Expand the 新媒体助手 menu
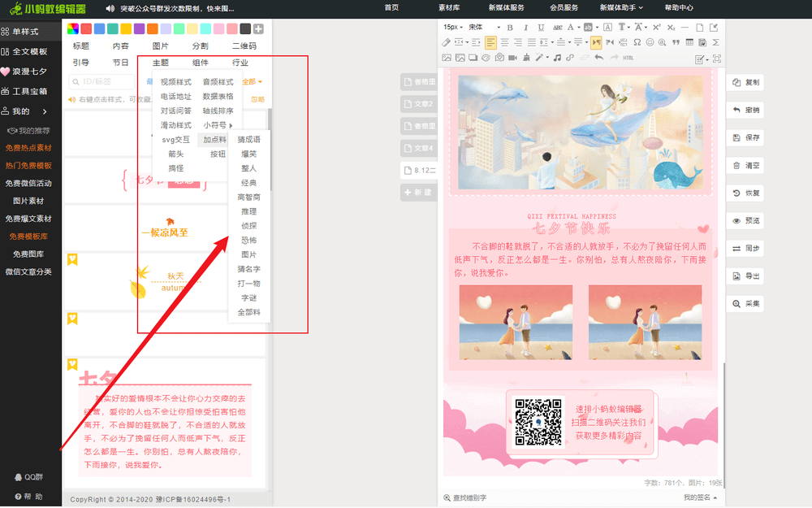Screen dimensions: 812x508 pos(621,8)
